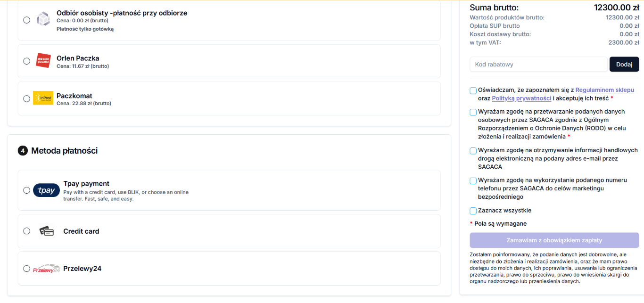Accept the store regulations checkbox
Viewport: 644px width, 303px height.
tap(473, 90)
